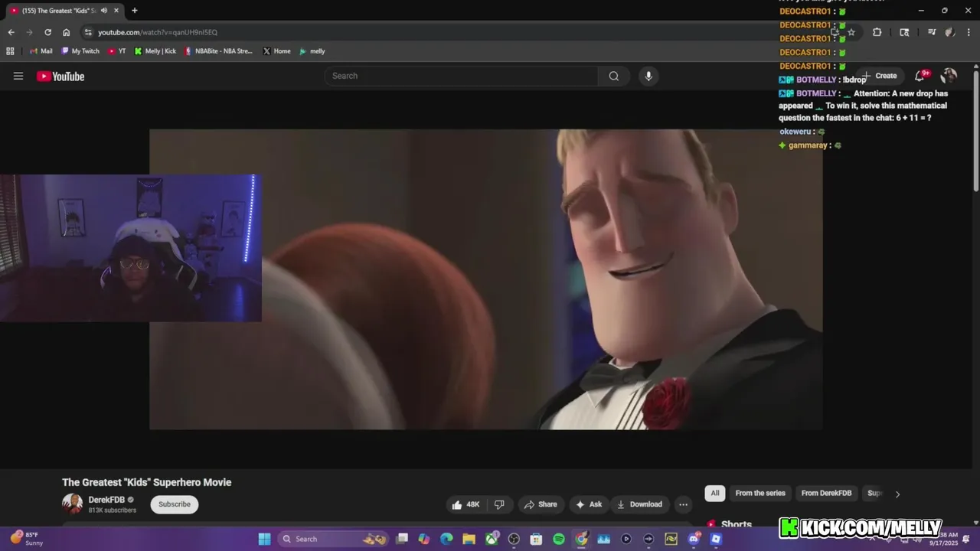Open Windows Start menu
This screenshot has height=551, width=980.
click(264, 539)
